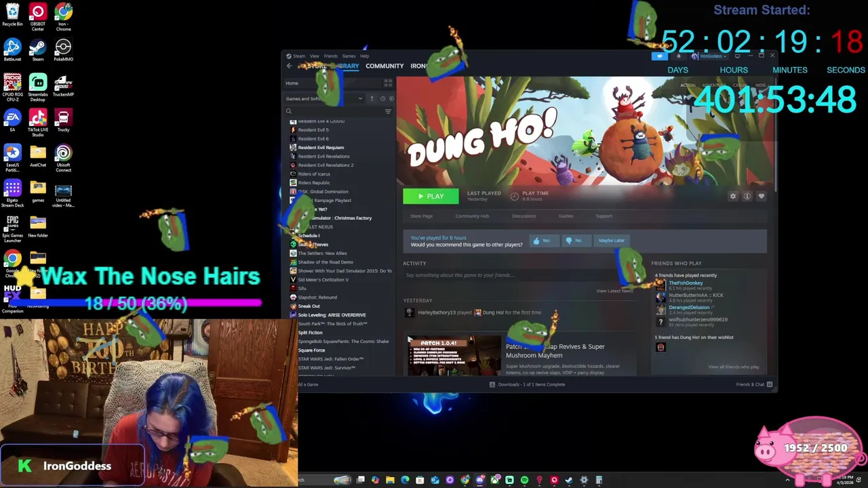Open the advanced filter icon beside search
Image resolution: width=868 pixels, height=488 pixels.
pyautogui.click(x=388, y=111)
